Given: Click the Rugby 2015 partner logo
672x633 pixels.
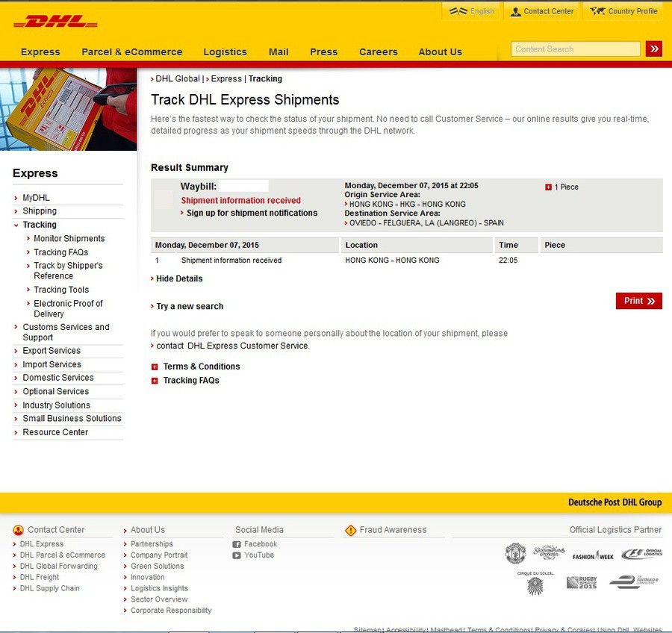Looking at the screenshot, I should [x=582, y=582].
